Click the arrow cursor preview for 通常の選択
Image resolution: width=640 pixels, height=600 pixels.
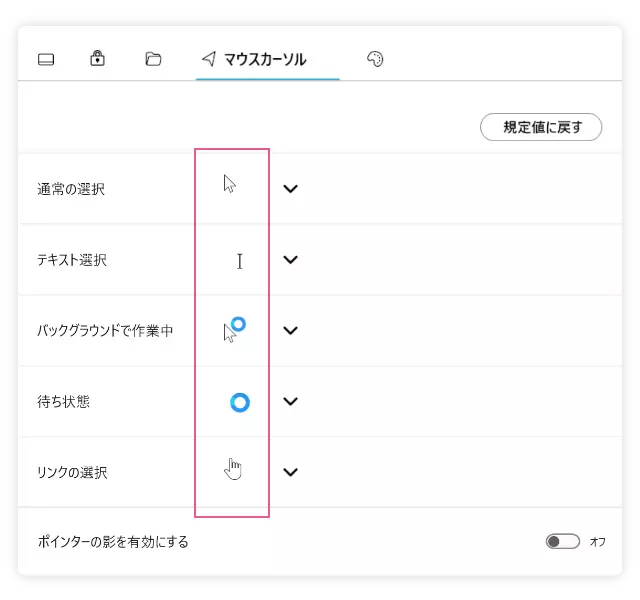click(229, 184)
